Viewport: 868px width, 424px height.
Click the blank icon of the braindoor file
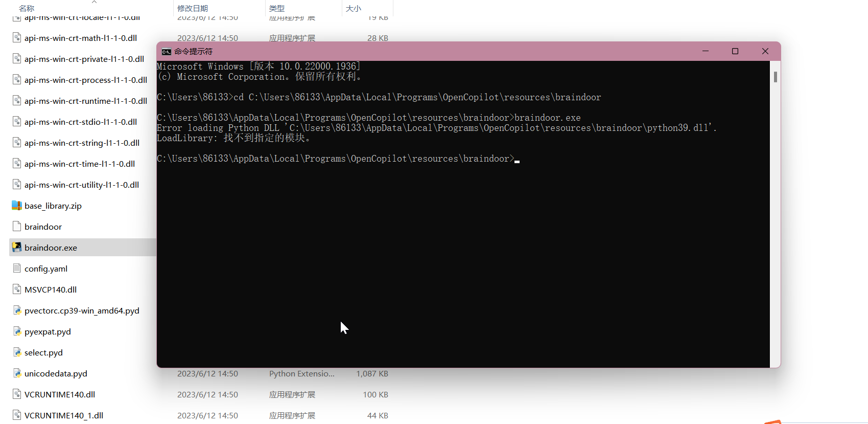[x=17, y=227]
